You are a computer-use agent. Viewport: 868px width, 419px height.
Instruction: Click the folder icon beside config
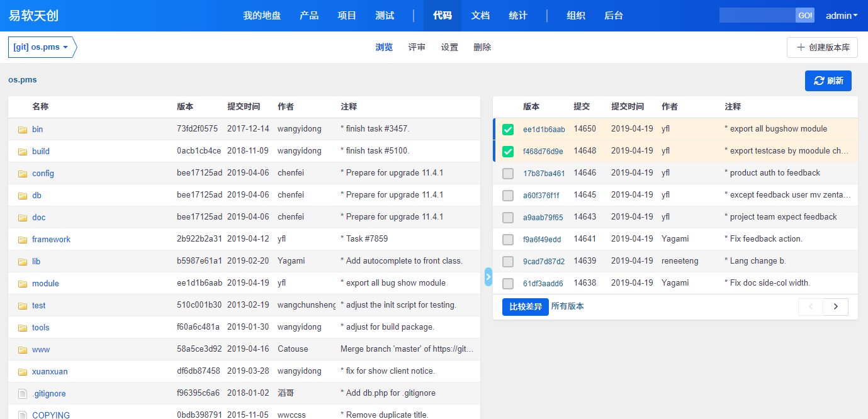coord(23,174)
